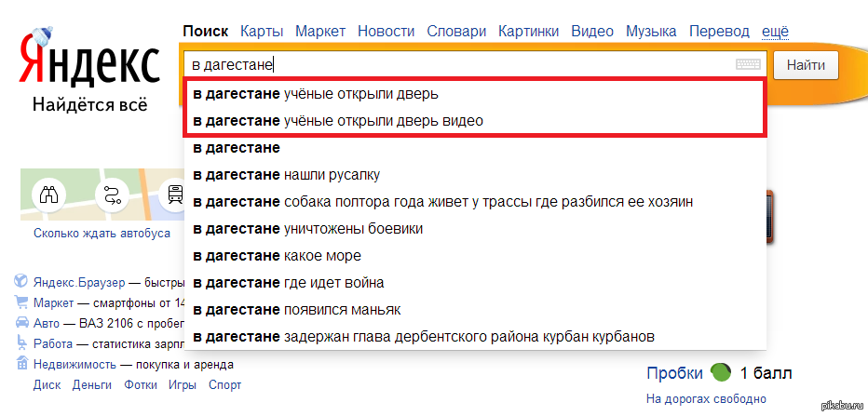Open the Недвижимость link

pos(75,365)
